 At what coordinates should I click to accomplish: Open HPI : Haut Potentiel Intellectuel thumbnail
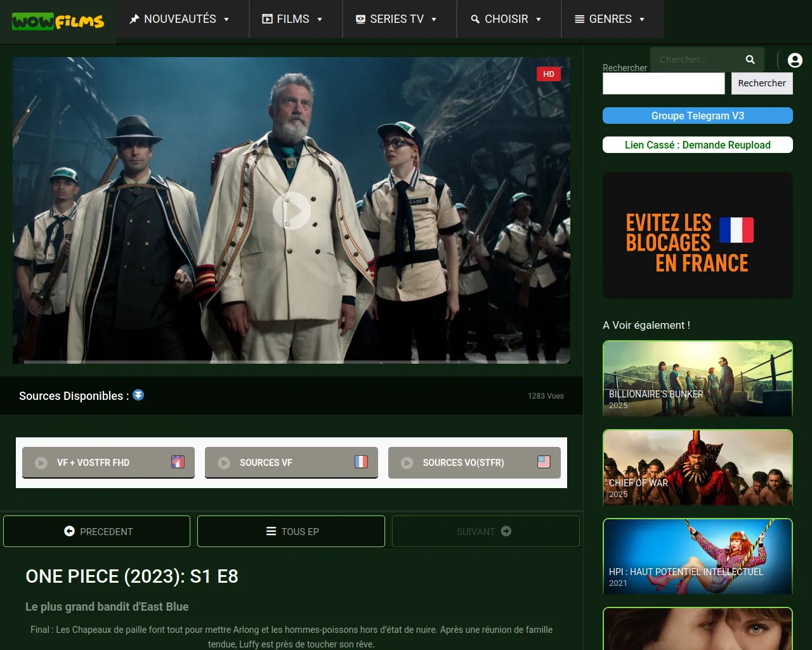pos(698,556)
